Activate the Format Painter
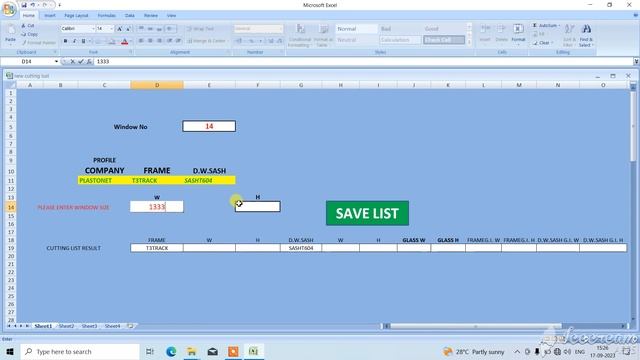 pos(38,43)
